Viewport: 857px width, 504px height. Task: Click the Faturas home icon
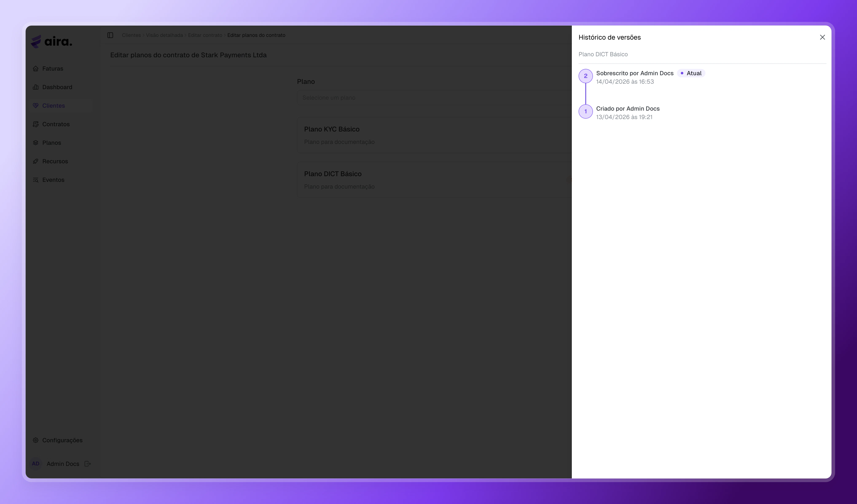(x=35, y=68)
